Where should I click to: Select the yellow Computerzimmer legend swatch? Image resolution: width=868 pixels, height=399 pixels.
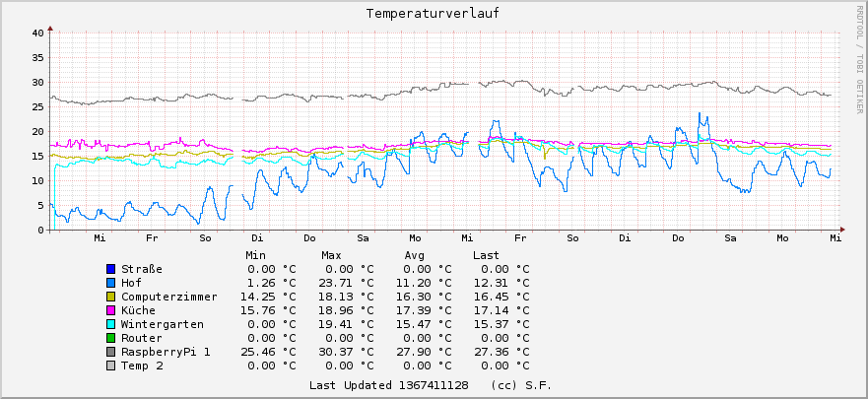[x=110, y=297]
